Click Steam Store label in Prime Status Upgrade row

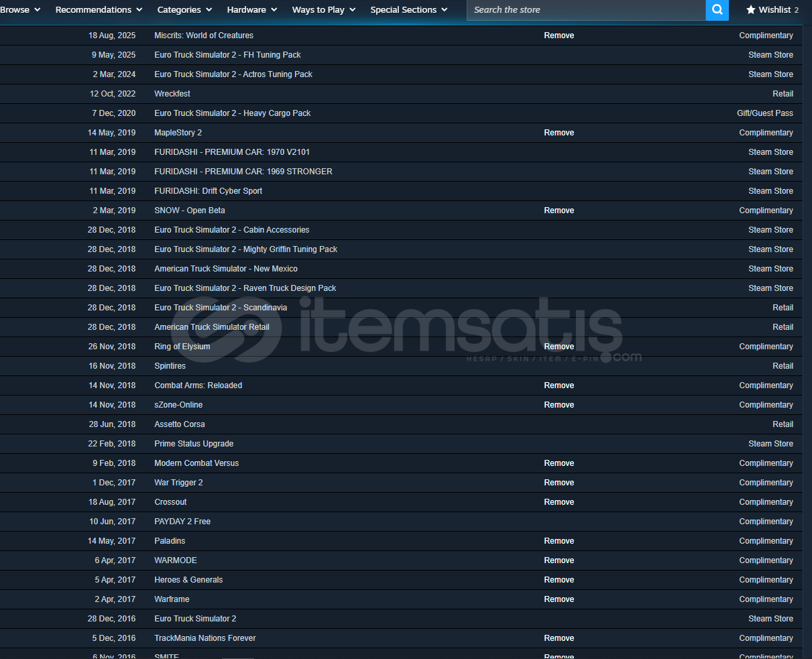[x=771, y=444]
